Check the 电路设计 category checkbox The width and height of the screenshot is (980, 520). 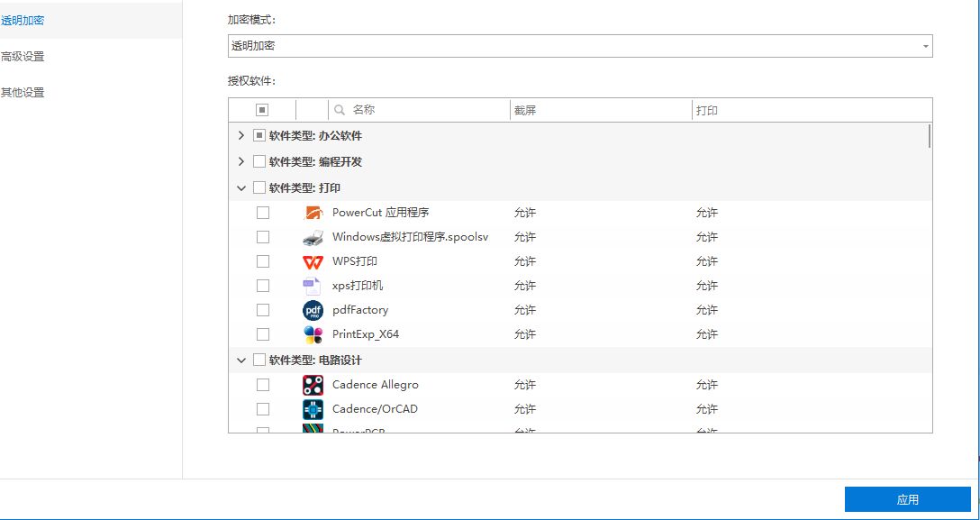coord(259,360)
